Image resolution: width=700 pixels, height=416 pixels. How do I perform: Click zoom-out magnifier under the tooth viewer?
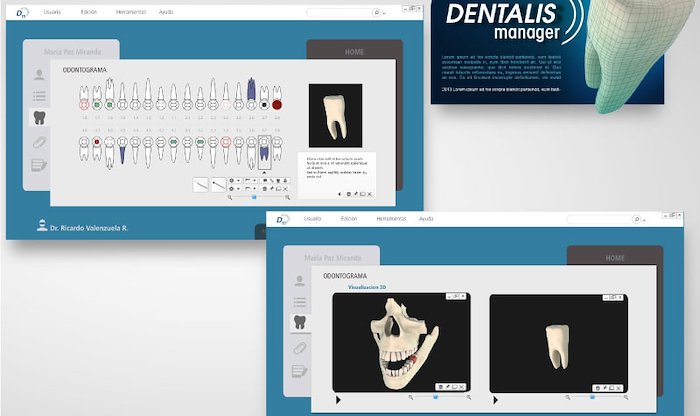click(568, 397)
